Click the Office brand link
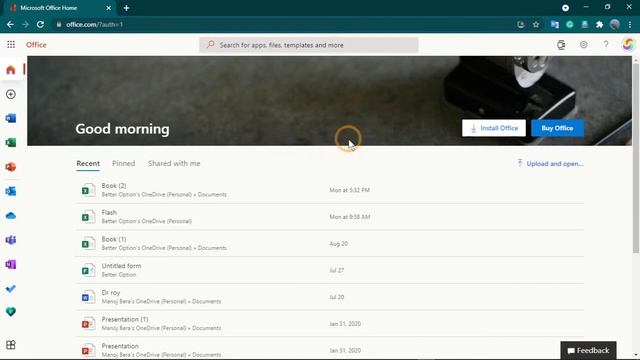 coord(36,44)
